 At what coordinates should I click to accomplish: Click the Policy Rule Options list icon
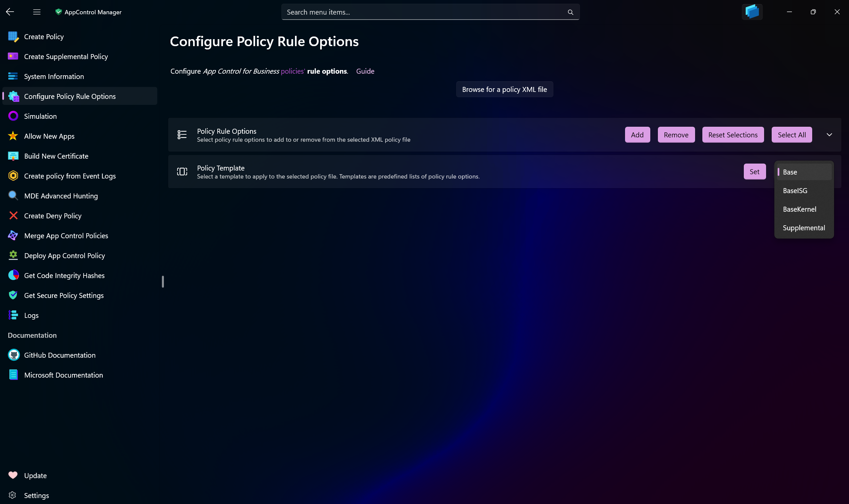tap(182, 135)
